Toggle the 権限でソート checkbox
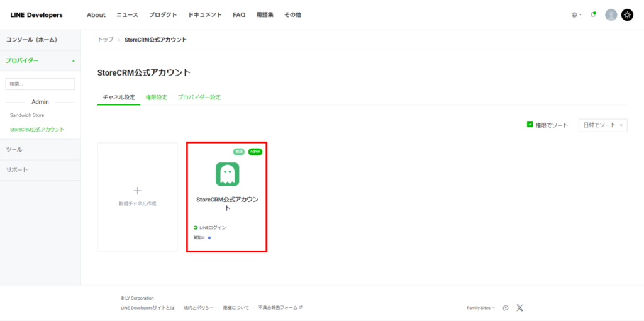Image resolution: width=644 pixels, height=321 pixels. pyautogui.click(x=530, y=125)
